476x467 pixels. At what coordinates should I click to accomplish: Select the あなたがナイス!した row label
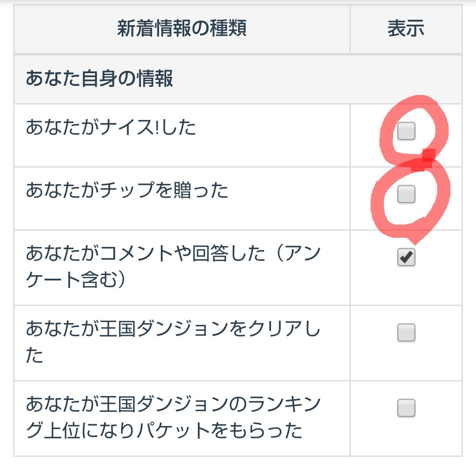(x=111, y=128)
